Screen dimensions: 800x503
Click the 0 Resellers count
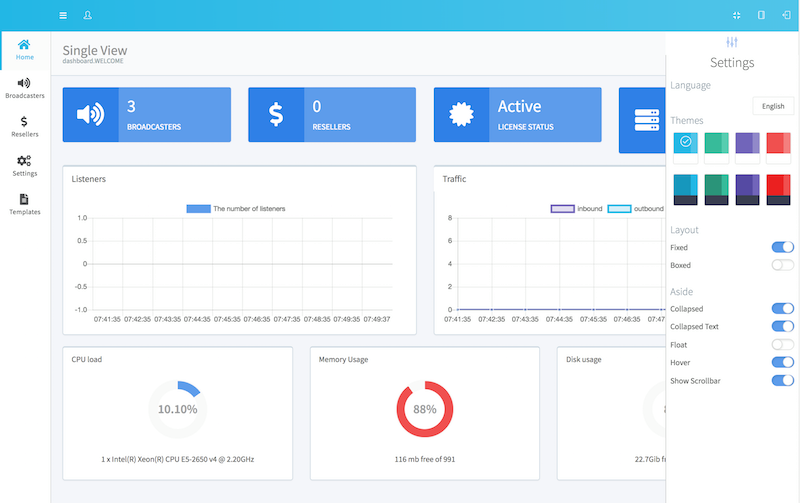pos(317,106)
